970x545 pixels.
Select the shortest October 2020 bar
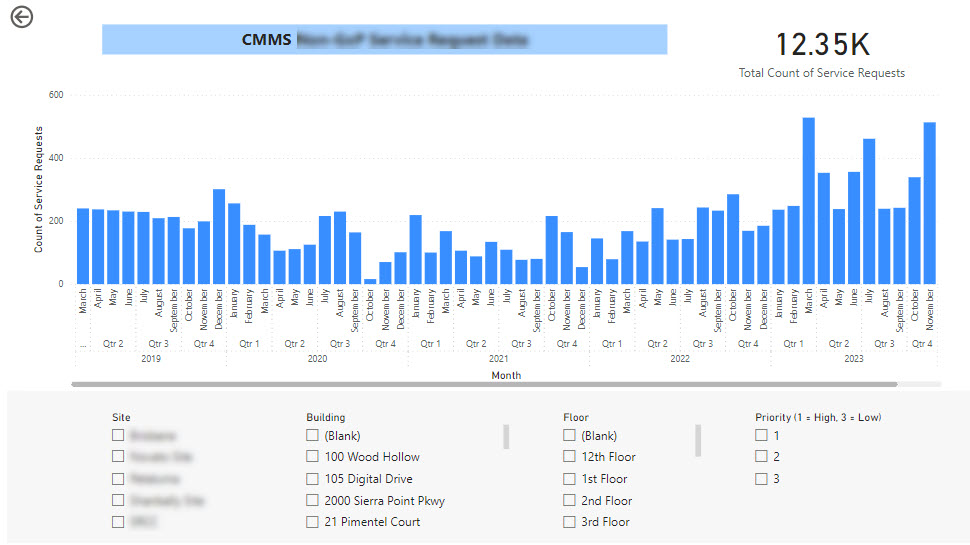coord(370,281)
